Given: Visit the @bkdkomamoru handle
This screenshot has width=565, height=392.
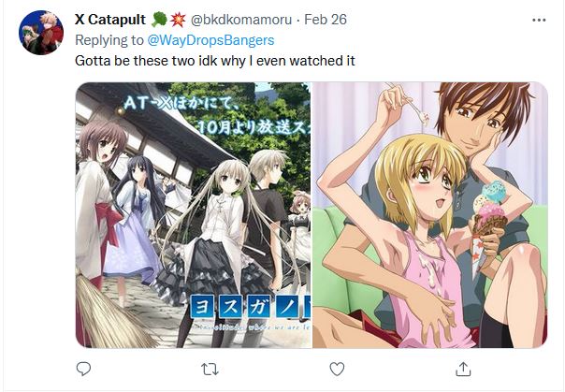Looking at the screenshot, I should point(240,20).
